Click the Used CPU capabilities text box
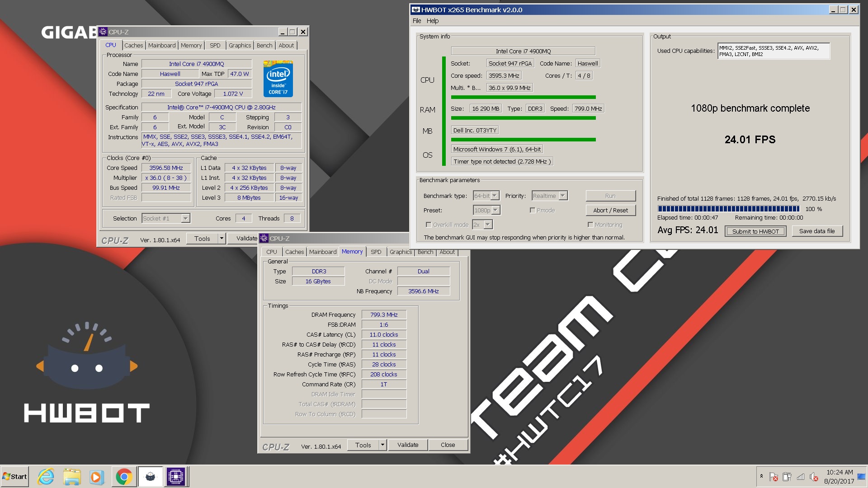868x488 pixels. (774, 51)
